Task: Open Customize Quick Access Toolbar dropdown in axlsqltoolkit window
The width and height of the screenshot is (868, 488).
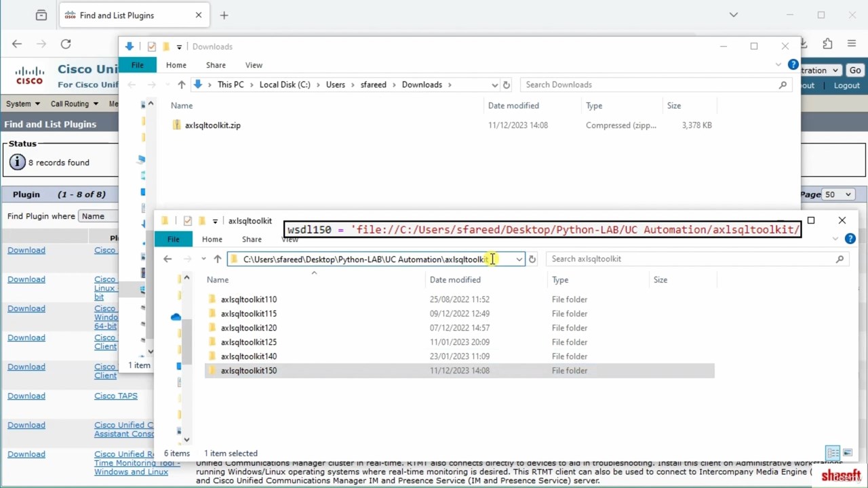Action: click(x=215, y=221)
